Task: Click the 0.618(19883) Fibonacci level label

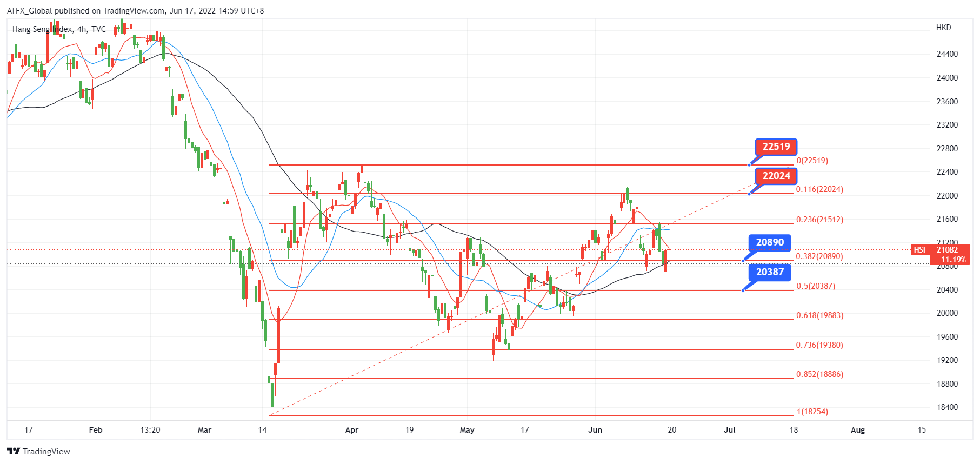Action: pyautogui.click(x=819, y=315)
